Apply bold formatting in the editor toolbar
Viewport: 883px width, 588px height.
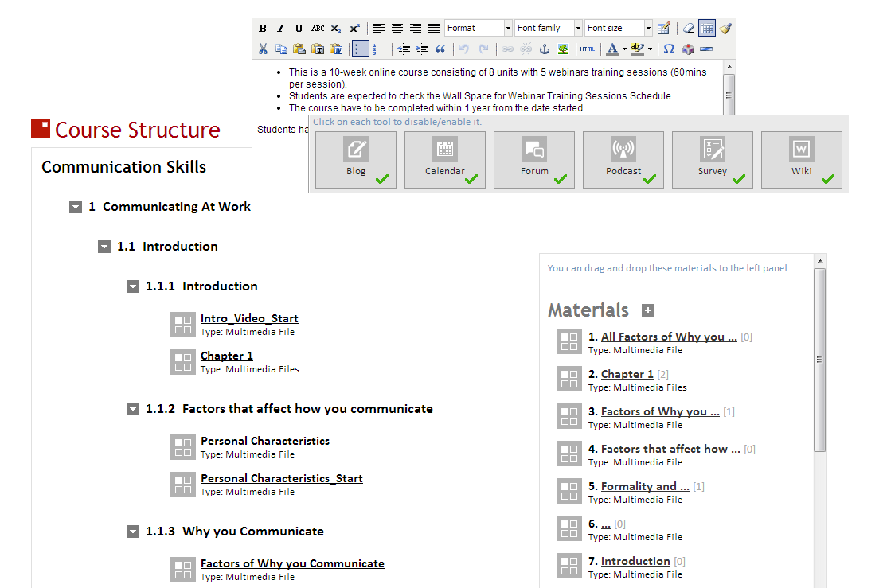click(x=263, y=28)
